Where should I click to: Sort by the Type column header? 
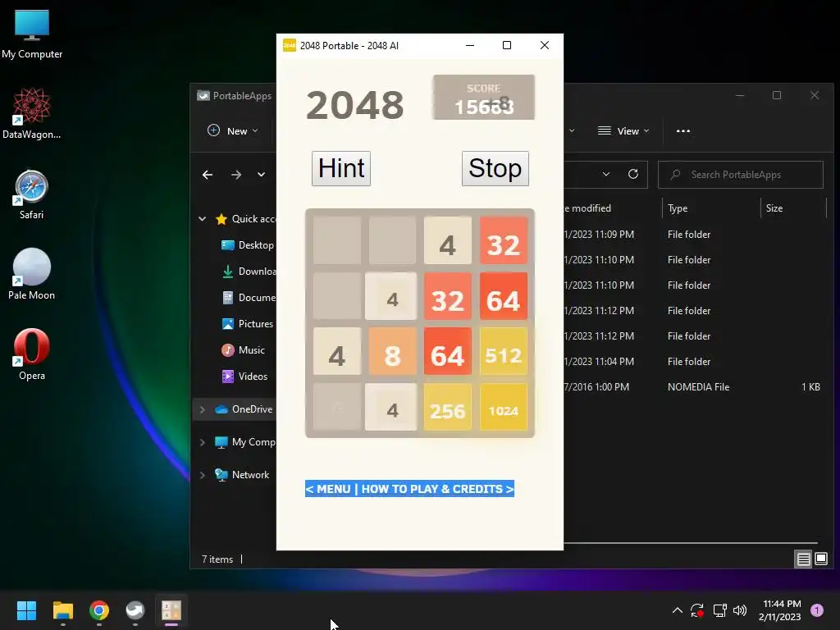click(711, 208)
